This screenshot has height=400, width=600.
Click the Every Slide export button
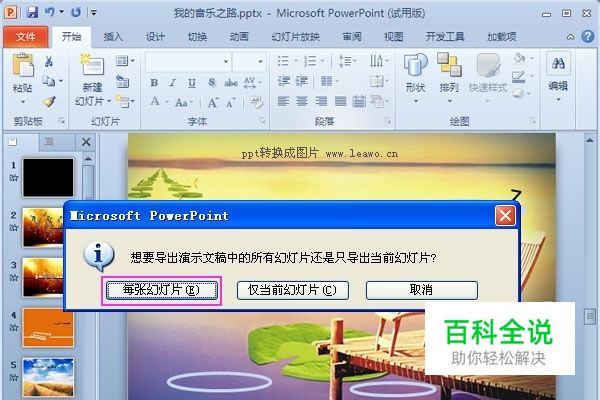(161, 291)
